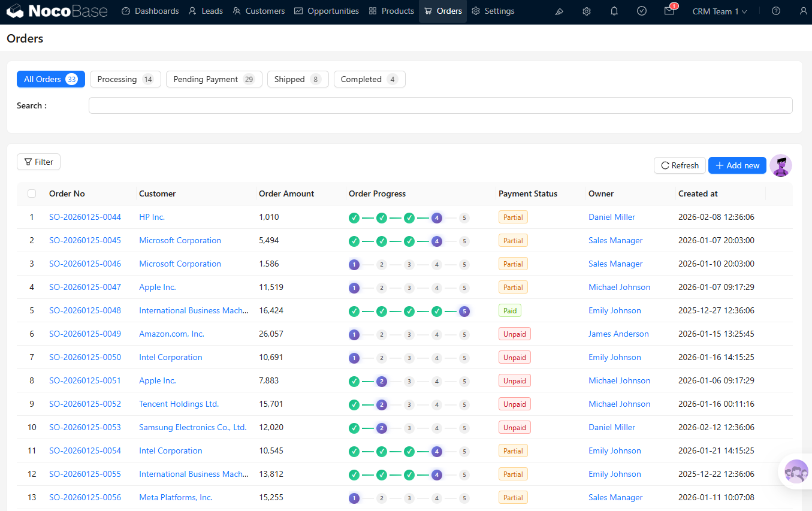Click the Add new button
812x511 pixels.
point(737,165)
